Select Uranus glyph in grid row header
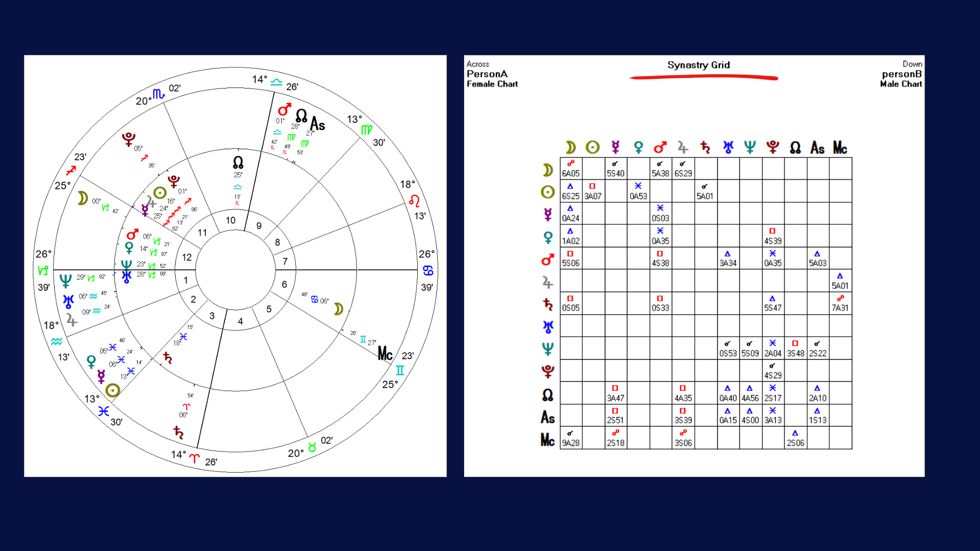This screenshot has width=980, height=551. (548, 327)
